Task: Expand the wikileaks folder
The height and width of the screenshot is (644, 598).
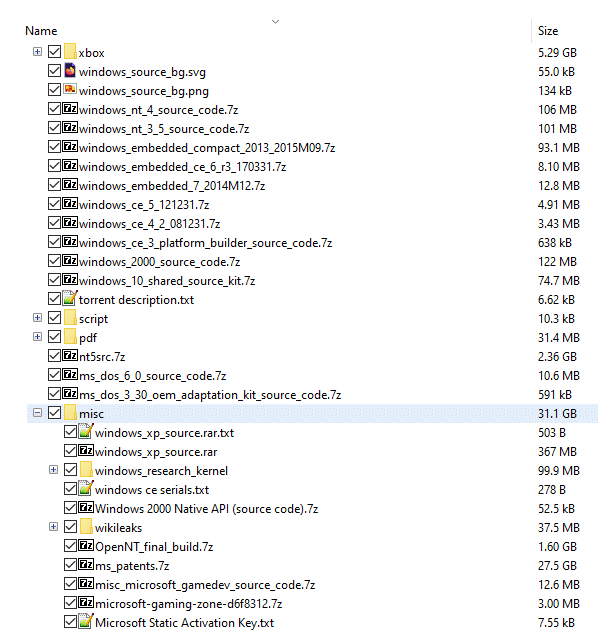Action: click(53, 527)
